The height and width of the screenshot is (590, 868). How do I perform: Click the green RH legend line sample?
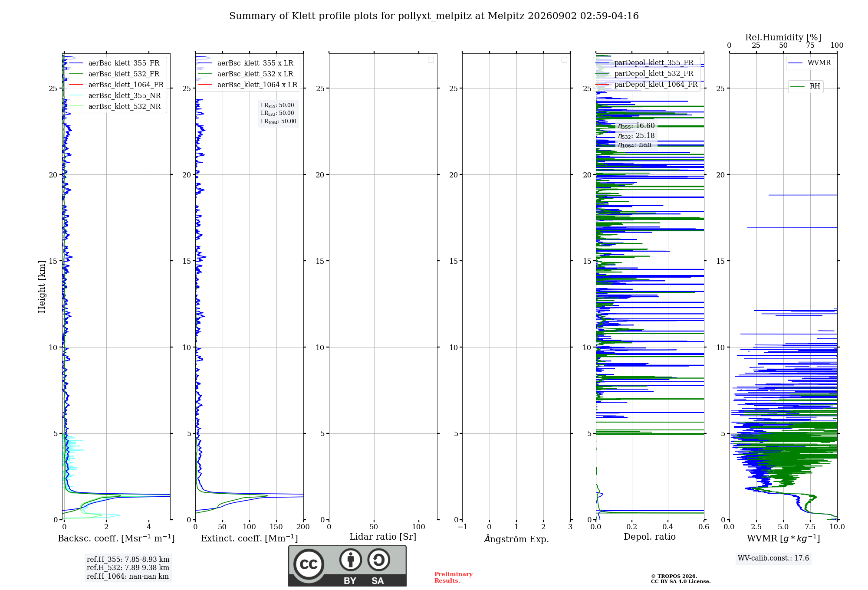797,86
